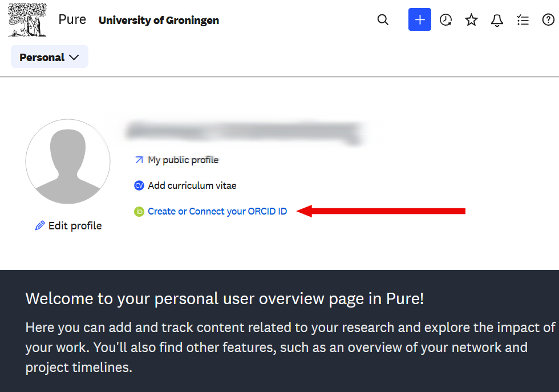The height and width of the screenshot is (392, 559).
Task: Open favorites via the star icon
Action: (x=471, y=19)
